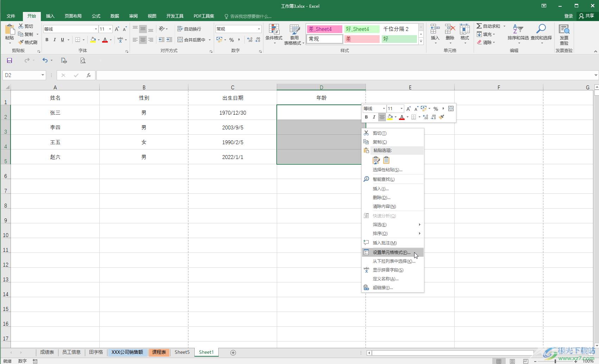This screenshot has width=599, height=364.
Task: Toggle center align in mini toolbar
Action: click(382, 117)
